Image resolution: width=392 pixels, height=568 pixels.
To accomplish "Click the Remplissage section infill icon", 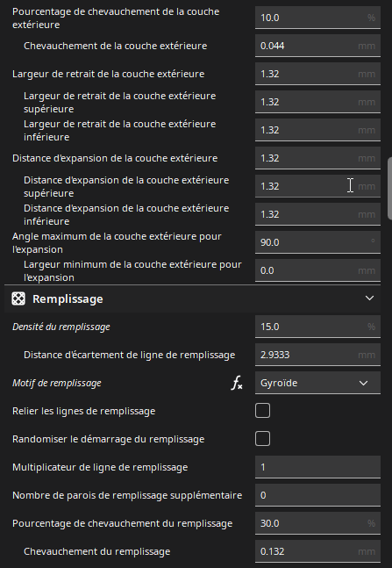I will tap(18, 298).
